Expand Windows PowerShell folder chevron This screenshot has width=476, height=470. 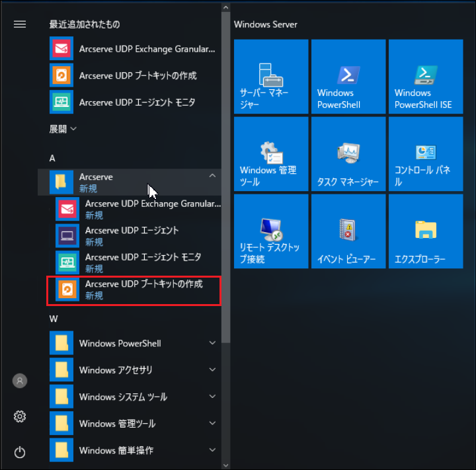click(x=212, y=343)
